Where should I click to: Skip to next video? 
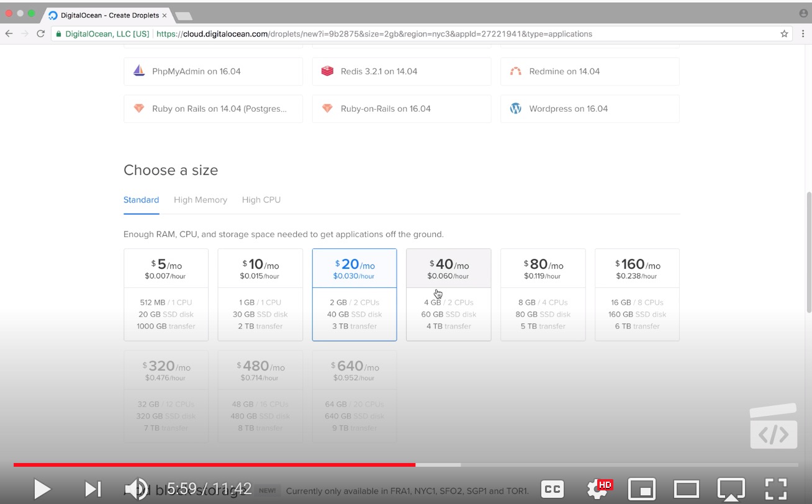tap(93, 489)
